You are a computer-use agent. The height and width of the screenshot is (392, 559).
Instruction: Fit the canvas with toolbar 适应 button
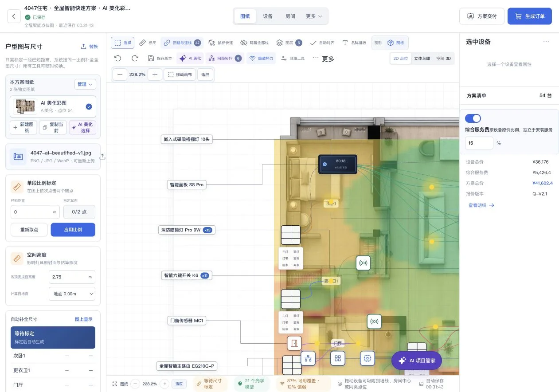pyautogui.click(x=205, y=74)
